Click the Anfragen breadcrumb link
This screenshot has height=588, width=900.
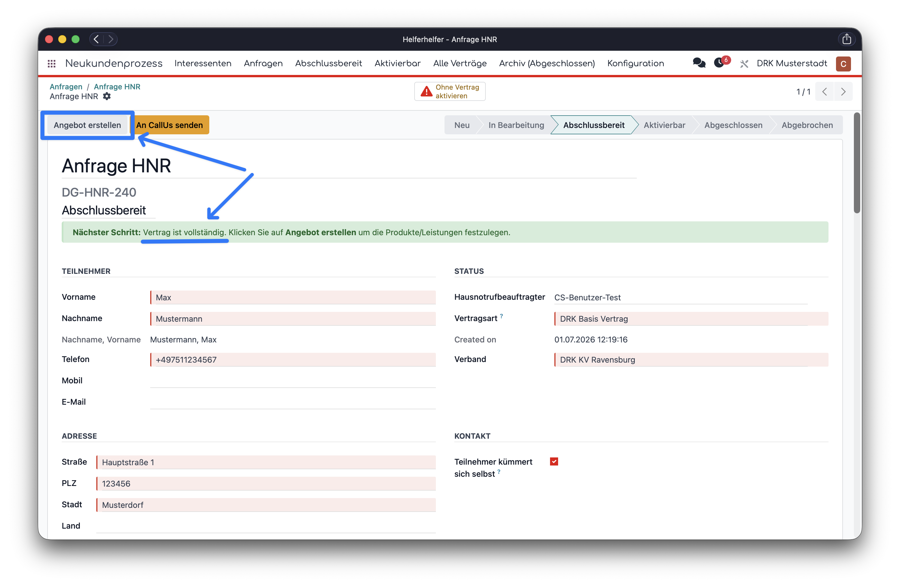(x=66, y=86)
